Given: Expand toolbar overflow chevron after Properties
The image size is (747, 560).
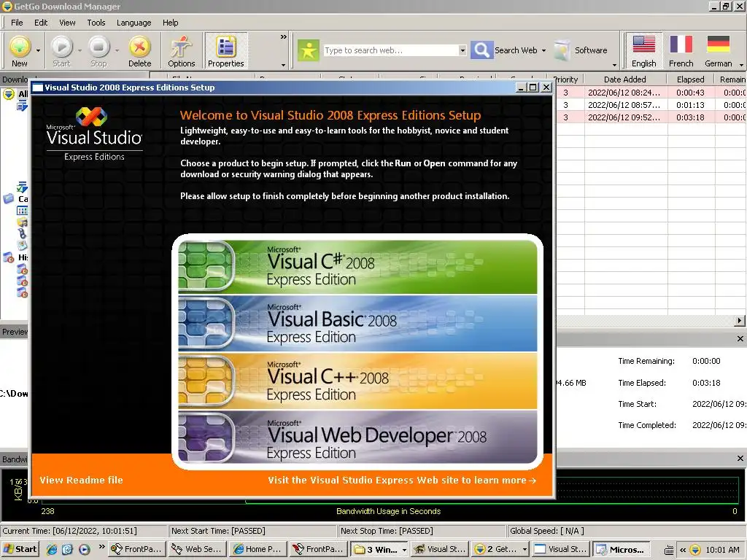Looking at the screenshot, I should (284, 37).
